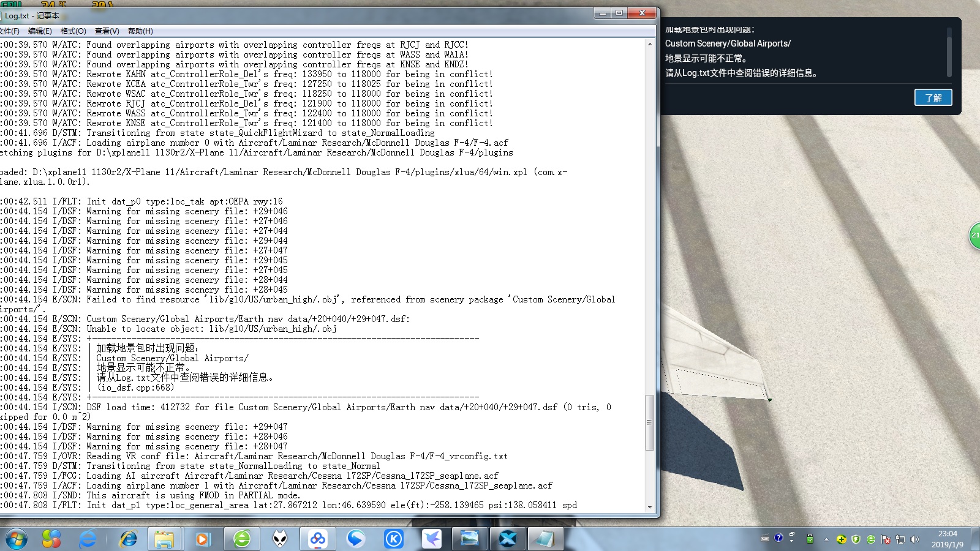The width and height of the screenshot is (980, 551).
Task: Click the green shield security tray icon
Action: tap(856, 539)
